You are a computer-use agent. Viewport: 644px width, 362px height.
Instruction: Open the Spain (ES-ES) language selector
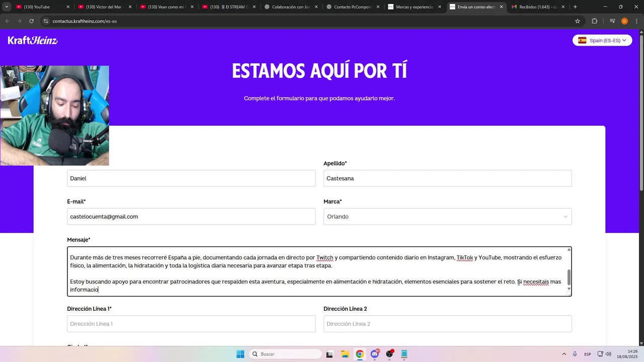tap(602, 40)
